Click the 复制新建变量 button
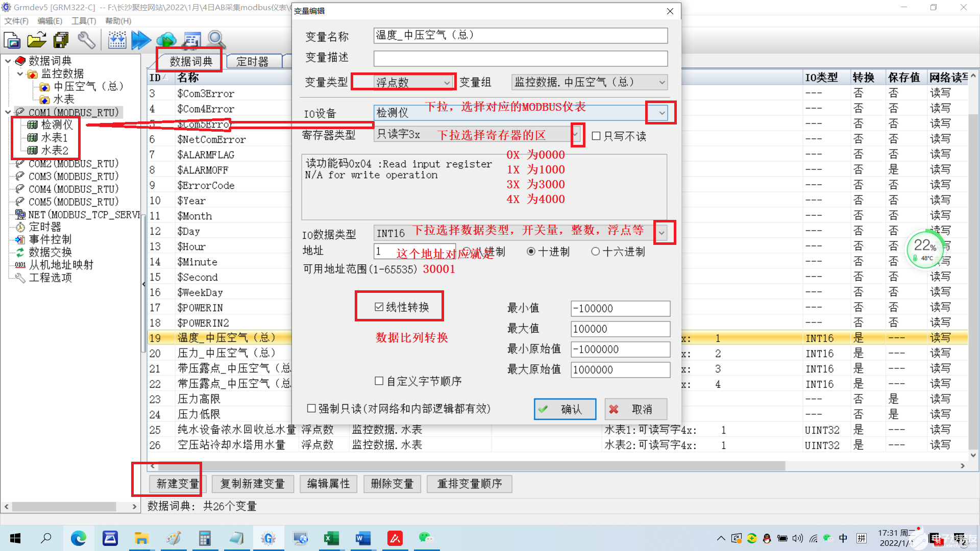 (x=252, y=483)
